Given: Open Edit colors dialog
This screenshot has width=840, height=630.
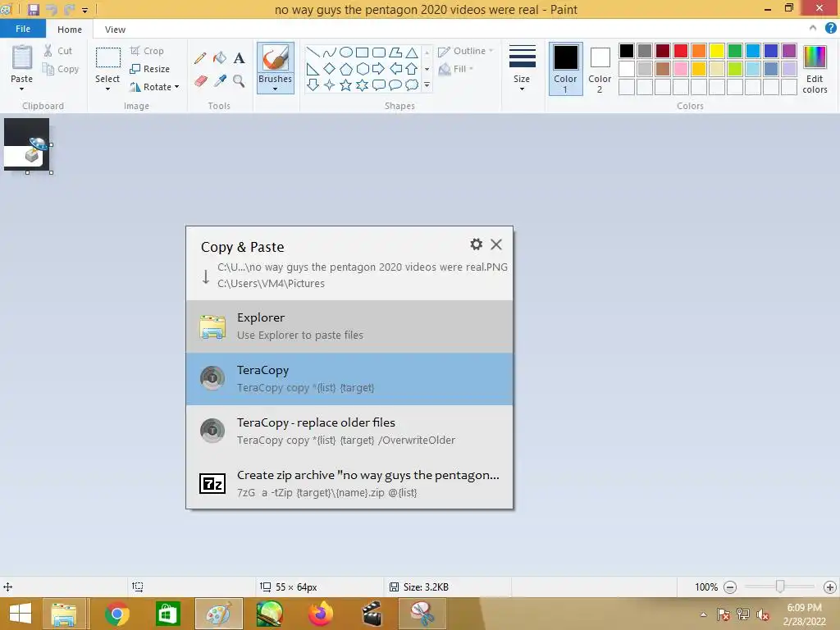Looking at the screenshot, I should pos(815,70).
